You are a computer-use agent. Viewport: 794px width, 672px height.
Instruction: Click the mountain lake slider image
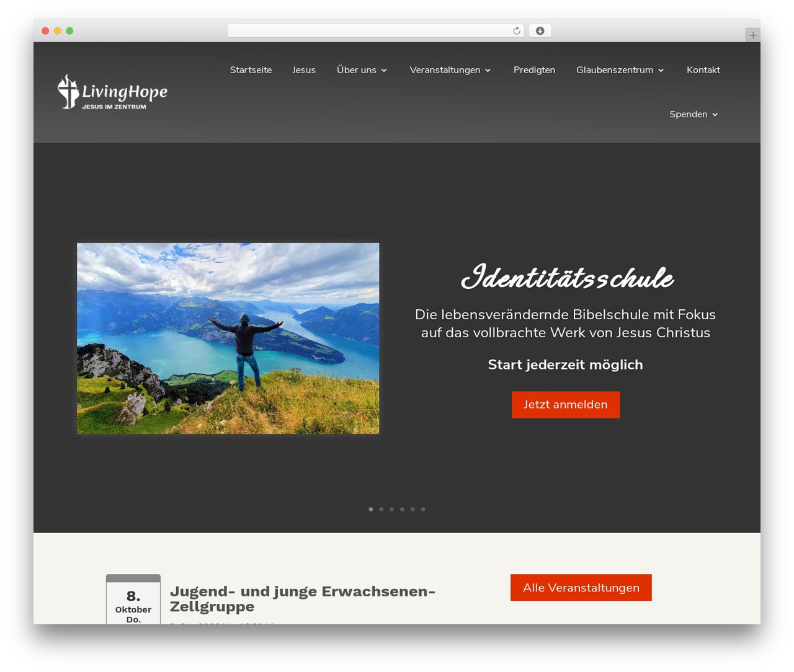click(228, 338)
